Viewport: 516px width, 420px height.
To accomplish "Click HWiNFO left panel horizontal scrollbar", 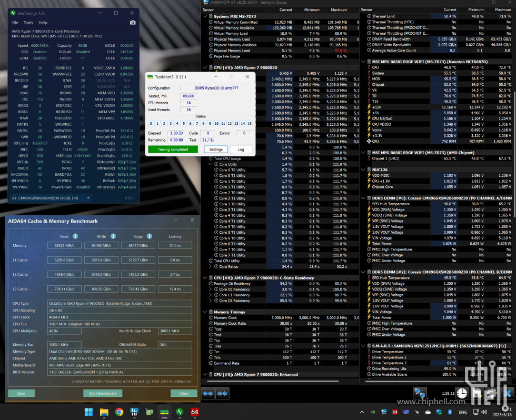I will coord(273,381).
